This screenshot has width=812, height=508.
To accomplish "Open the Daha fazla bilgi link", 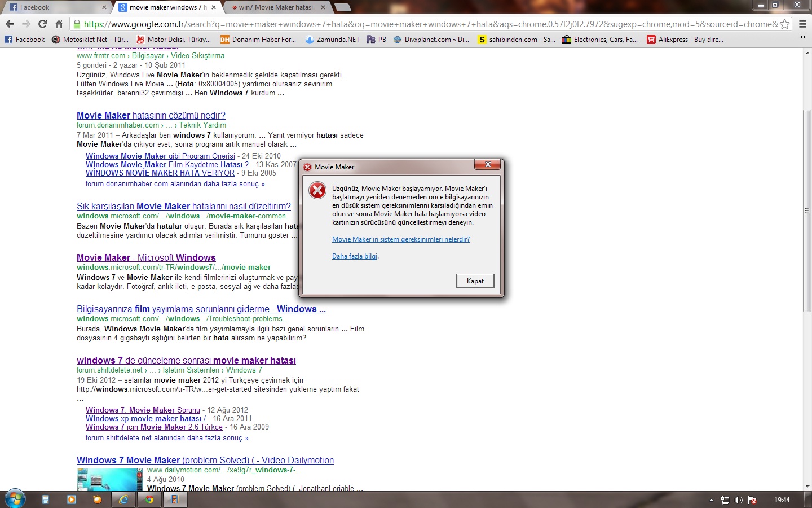I will point(355,256).
